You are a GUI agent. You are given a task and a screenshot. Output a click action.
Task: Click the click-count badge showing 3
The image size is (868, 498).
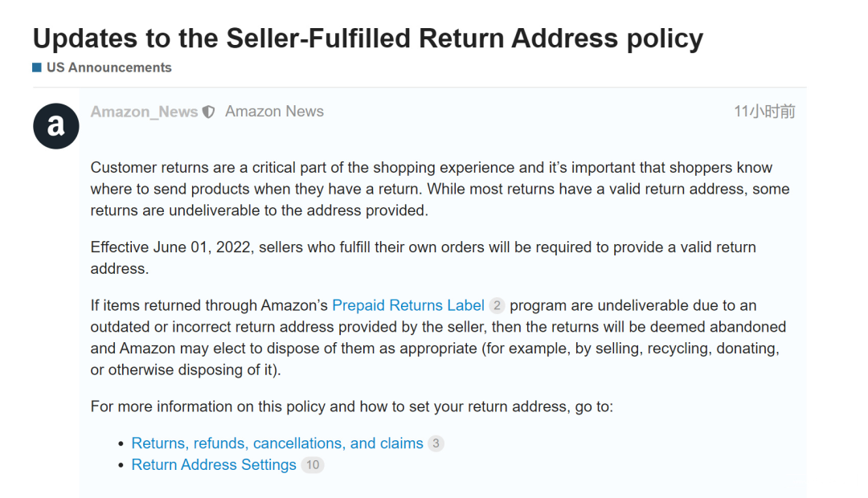[x=436, y=444]
